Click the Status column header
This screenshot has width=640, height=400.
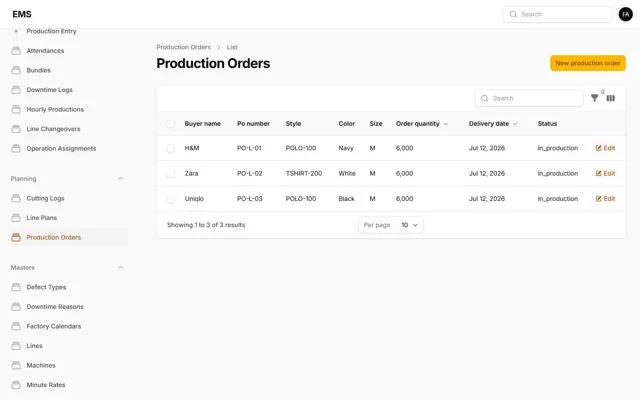547,124
